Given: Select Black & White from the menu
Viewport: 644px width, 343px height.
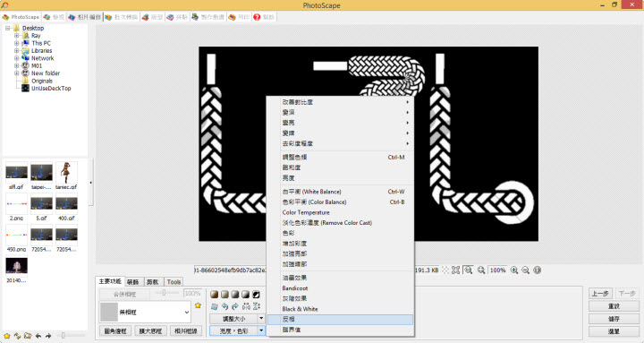Looking at the screenshot, I should tap(300, 309).
